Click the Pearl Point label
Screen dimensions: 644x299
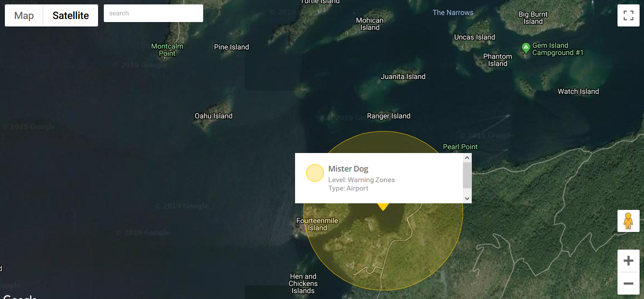tap(460, 147)
